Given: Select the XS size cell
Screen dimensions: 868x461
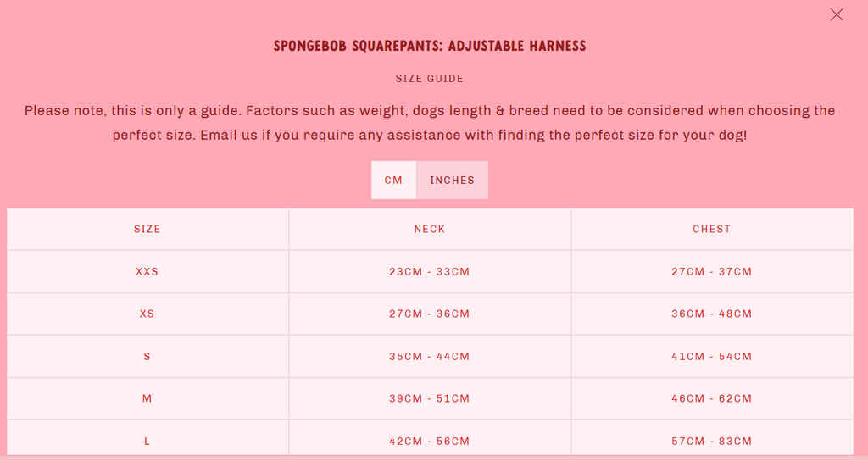Looking at the screenshot, I should [x=147, y=314].
